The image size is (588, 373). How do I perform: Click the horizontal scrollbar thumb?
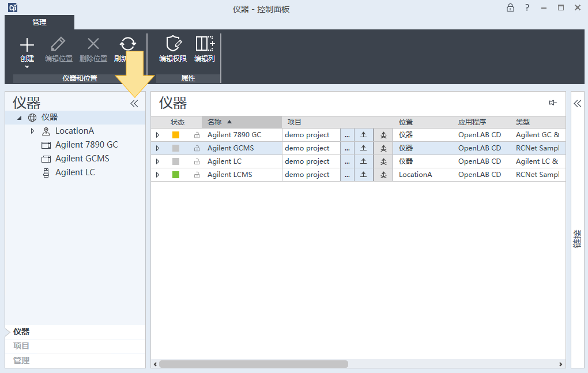click(x=254, y=364)
